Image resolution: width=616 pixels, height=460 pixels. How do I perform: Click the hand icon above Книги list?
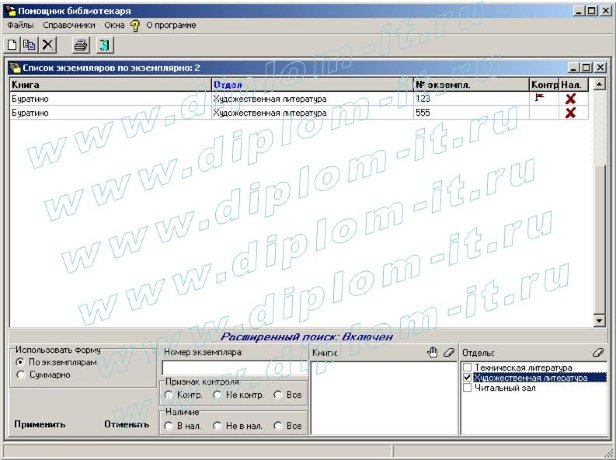point(432,352)
